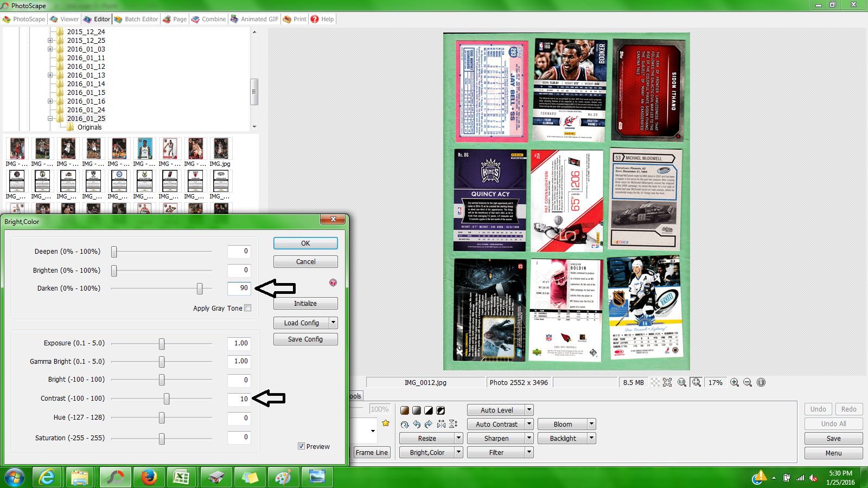The width and height of the screenshot is (868, 488).
Task: Click the Saturation slider handle
Action: 162,438
